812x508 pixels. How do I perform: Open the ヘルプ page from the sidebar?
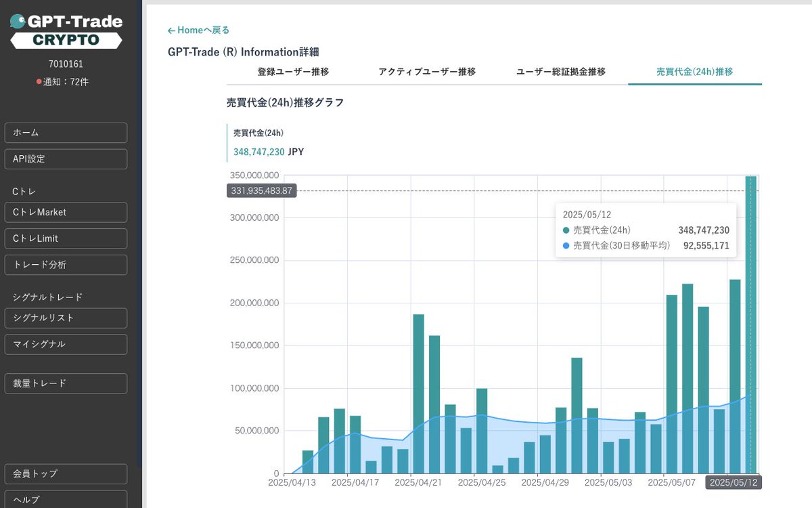click(x=66, y=501)
